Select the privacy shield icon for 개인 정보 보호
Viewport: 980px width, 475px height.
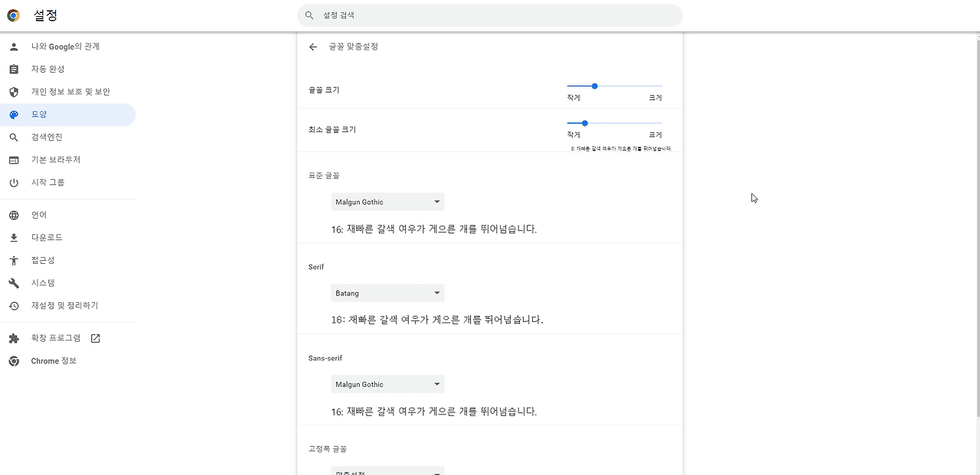(13, 91)
